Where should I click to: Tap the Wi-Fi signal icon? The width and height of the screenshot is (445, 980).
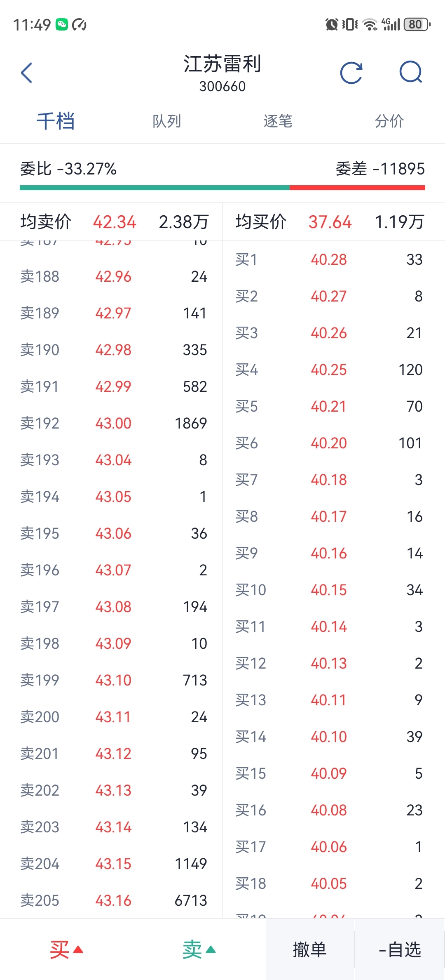point(370,25)
